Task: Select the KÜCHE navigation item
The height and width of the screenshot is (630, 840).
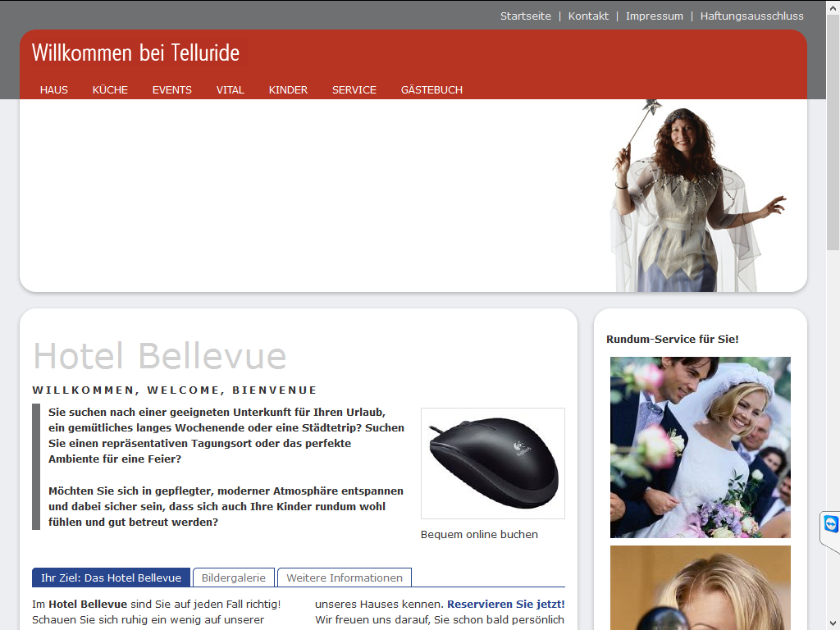Action: click(110, 90)
